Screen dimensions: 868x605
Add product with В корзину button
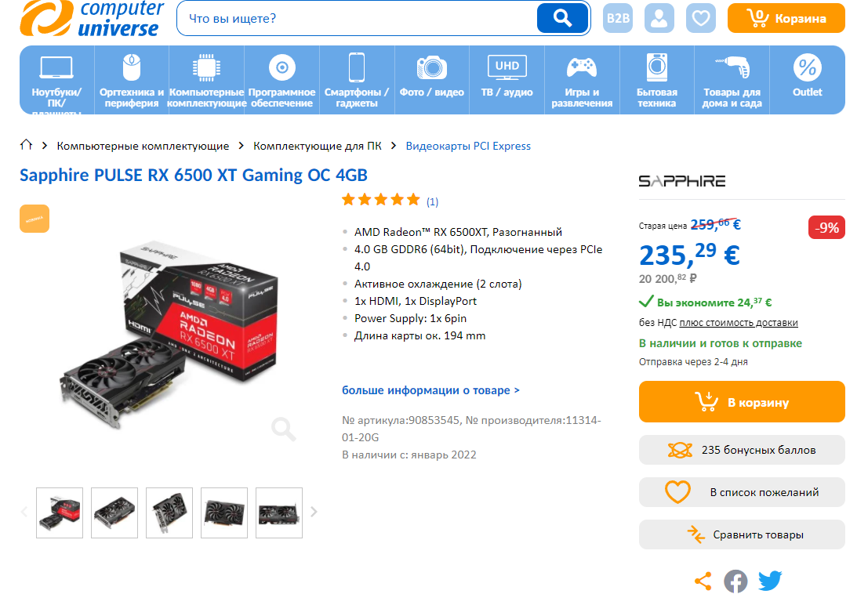pos(742,402)
